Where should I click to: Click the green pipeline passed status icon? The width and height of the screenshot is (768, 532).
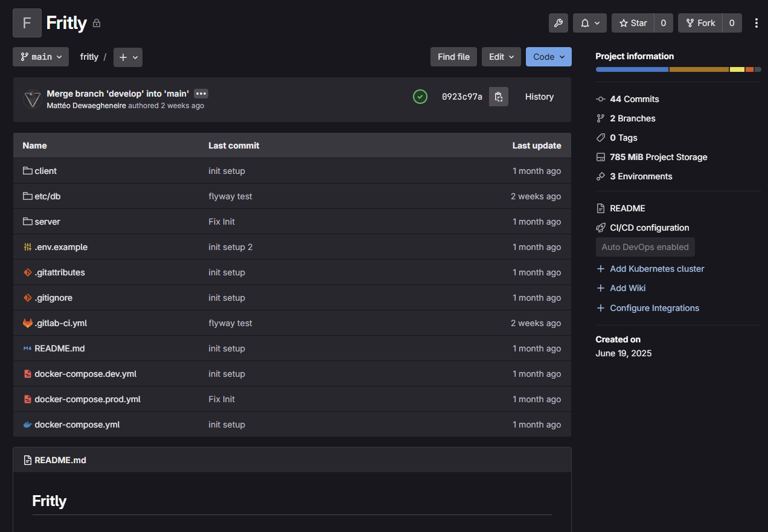click(x=420, y=97)
